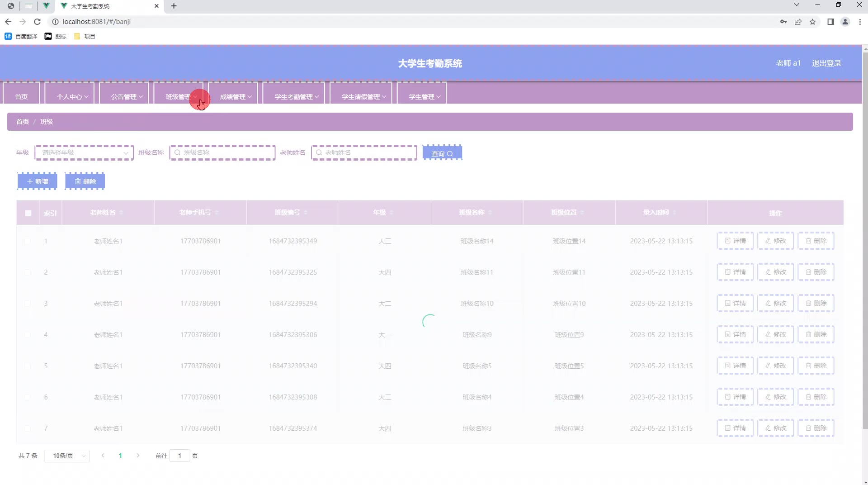This screenshot has width=868, height=485.
Task: Open the 图标 bookmark
Action: (x=56, y=36)
